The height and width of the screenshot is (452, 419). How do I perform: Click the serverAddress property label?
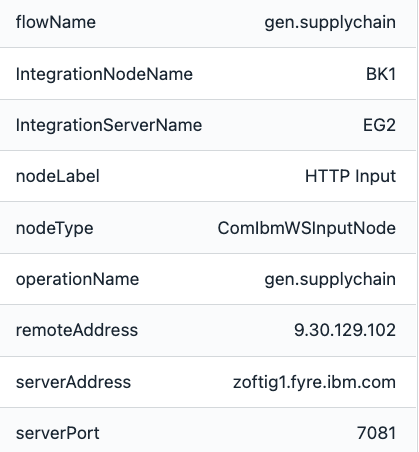click(73, 382)
